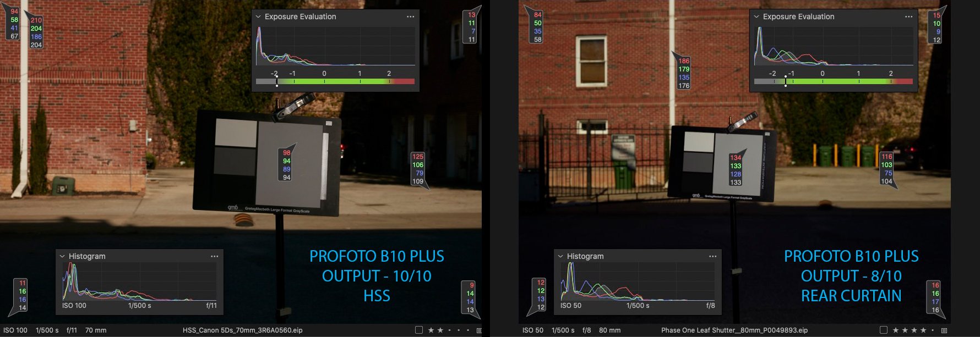The width and height of the screenshot is (980, 337).
Task: Click the left Exposure Evaluation histogram graph
Action: pyautogui.click(x=335, y=46)
